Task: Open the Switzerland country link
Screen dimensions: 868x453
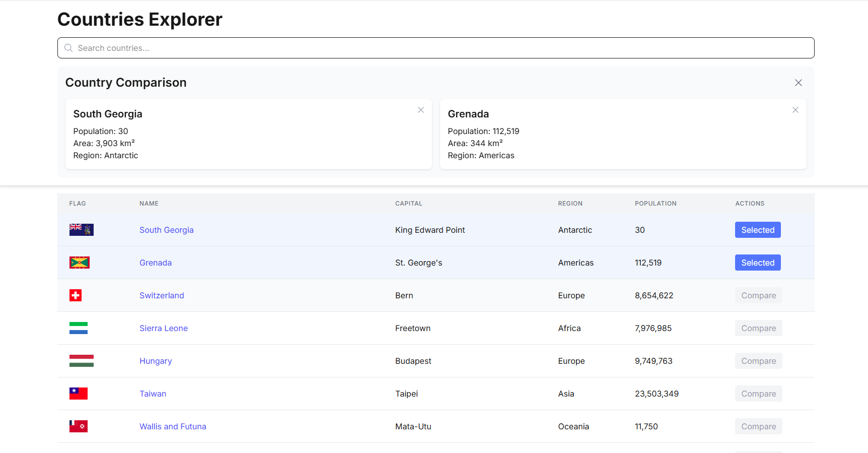Action: coord(162,295)
